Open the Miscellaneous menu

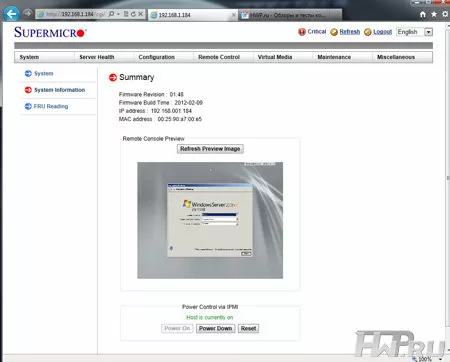pos(396,57)
